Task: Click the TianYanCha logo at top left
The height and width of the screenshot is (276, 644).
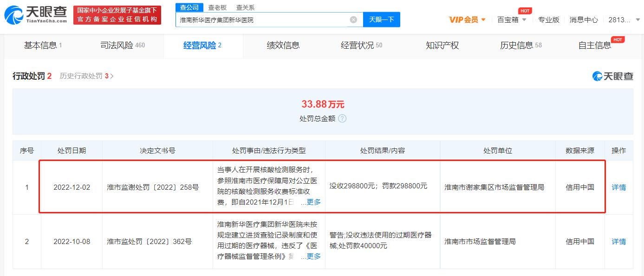Action: click(x=35, y=15)
